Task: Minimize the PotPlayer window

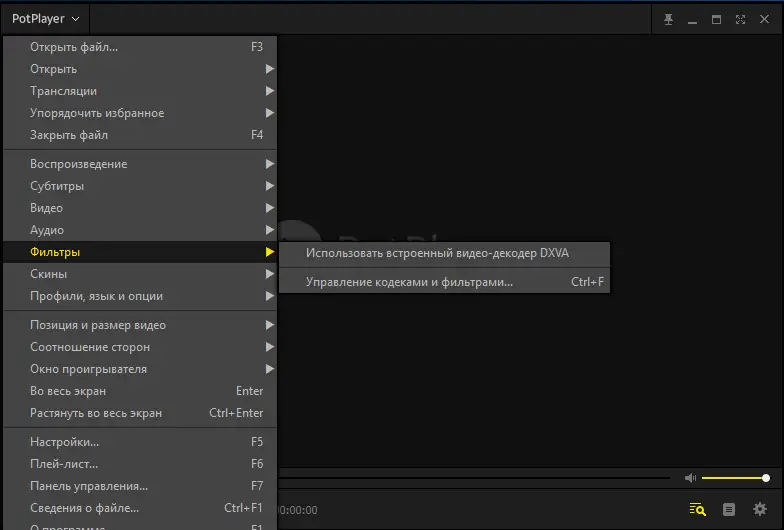Action: pos(692,20)
